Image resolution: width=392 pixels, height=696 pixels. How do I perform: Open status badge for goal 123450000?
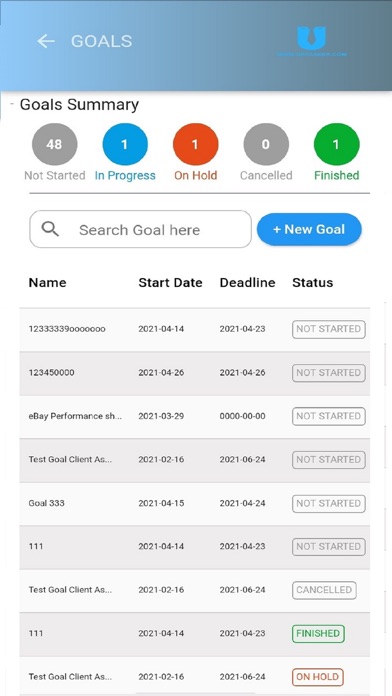pos(329,373)
